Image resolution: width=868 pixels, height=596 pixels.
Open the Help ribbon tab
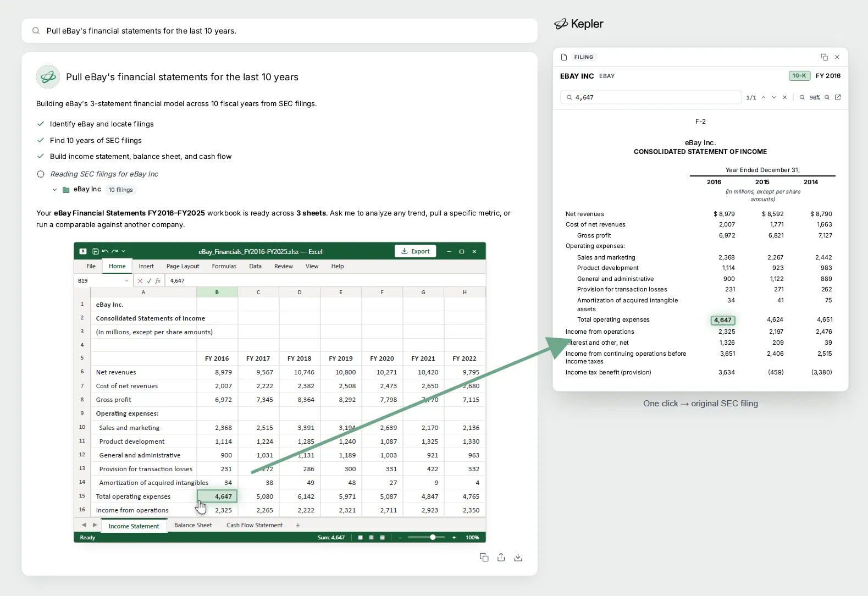pos(338,266)
